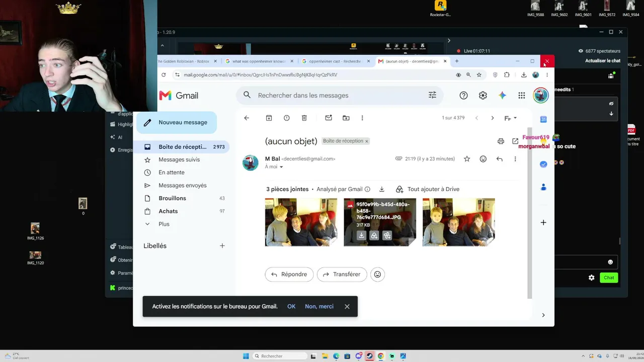Accept desktop notifications with OK
The height and width of the screenshot is (362, 644).
291,307
